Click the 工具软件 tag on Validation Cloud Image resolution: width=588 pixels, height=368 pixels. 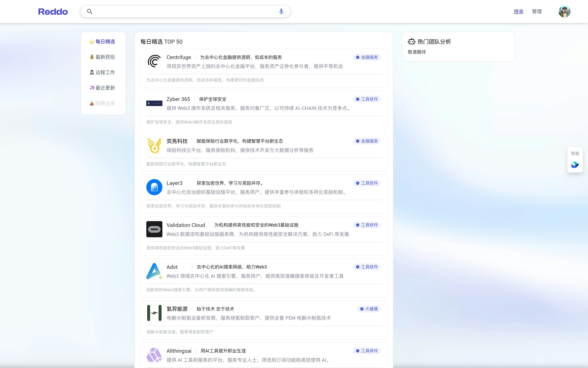click(367, 225)
